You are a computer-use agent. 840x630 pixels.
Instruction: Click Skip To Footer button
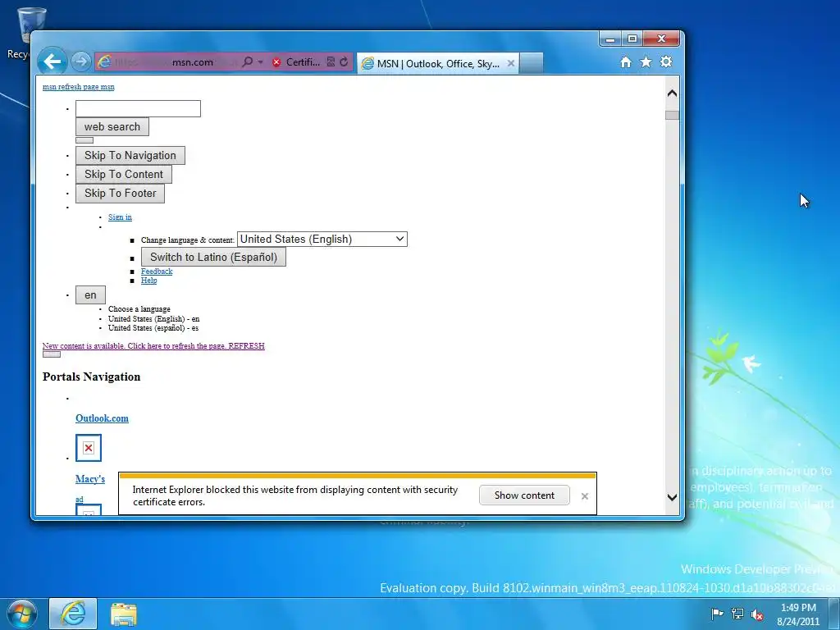click(120, 193)
